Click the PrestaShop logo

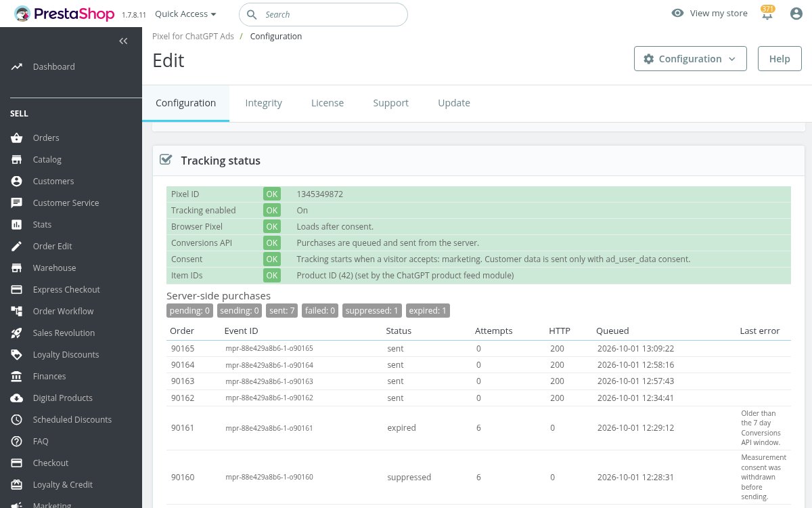pos(65,14)
